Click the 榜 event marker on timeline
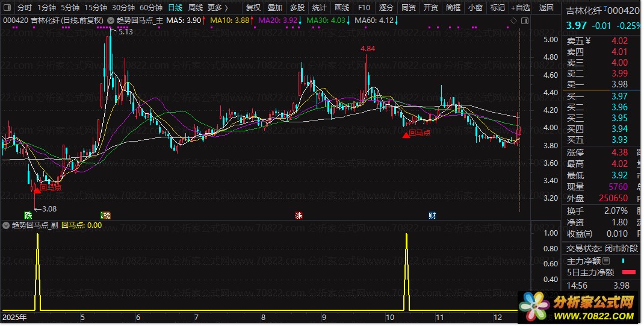Image resolution: width=644 pixels, height=326 pixels. tap(105, 215)
